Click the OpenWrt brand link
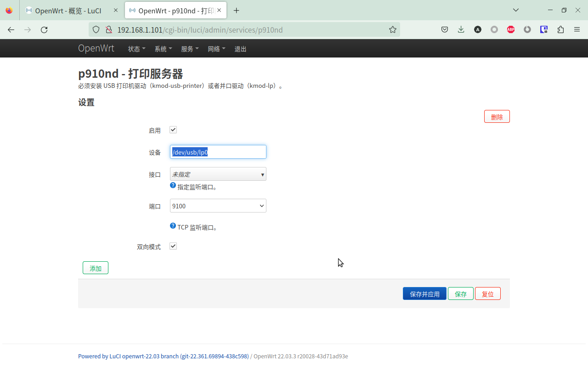The image size is (588, 368). pos(96,48)
